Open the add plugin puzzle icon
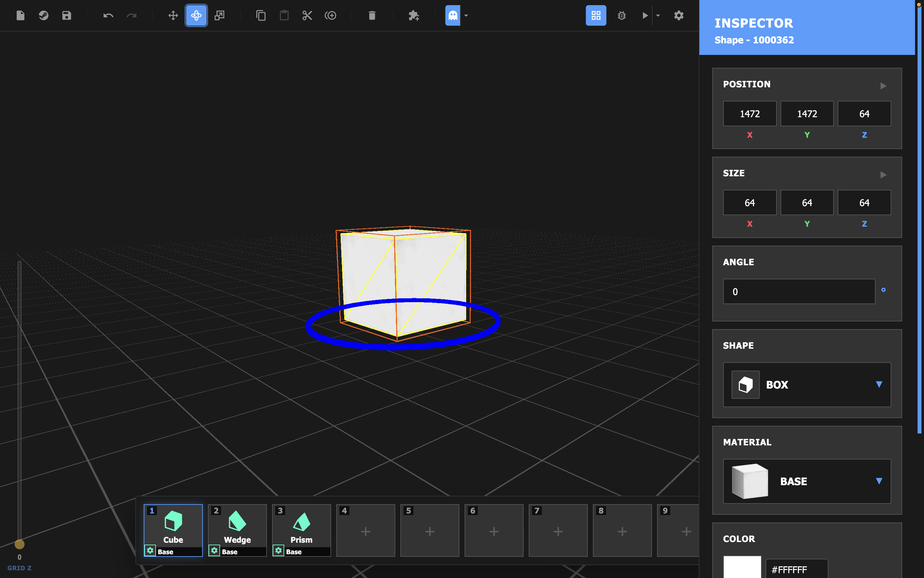The image size is (924, 578). [414, 15]
